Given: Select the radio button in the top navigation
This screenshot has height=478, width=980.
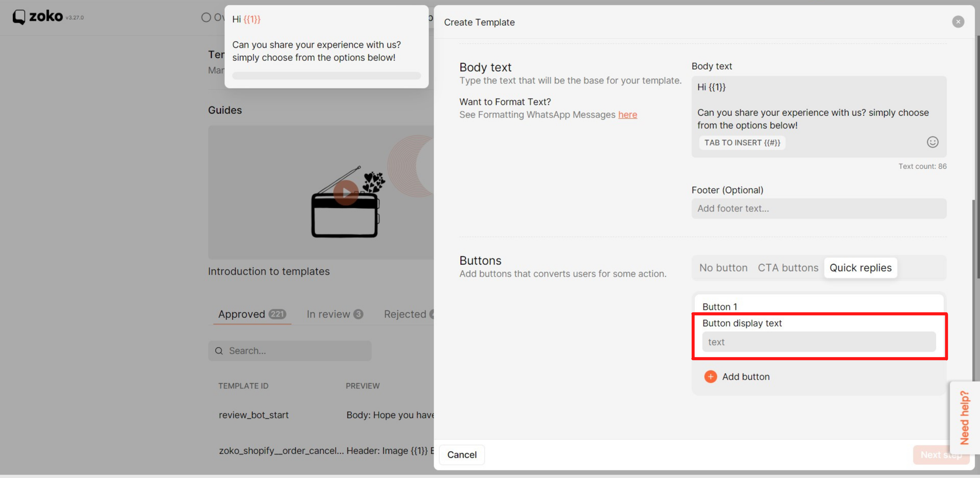Looking at the screenshot, I should point(206,17).
